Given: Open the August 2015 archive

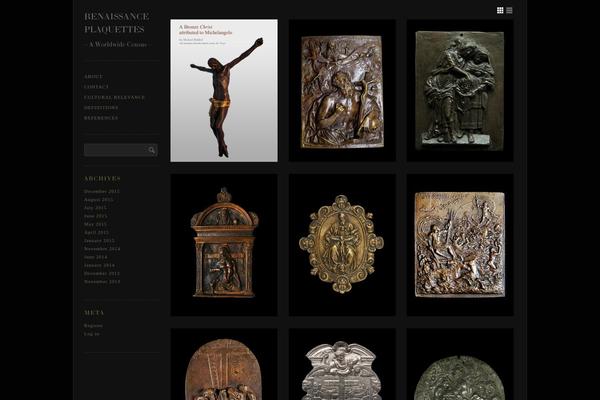Looking at the screenshot, I should pos(98,199).
